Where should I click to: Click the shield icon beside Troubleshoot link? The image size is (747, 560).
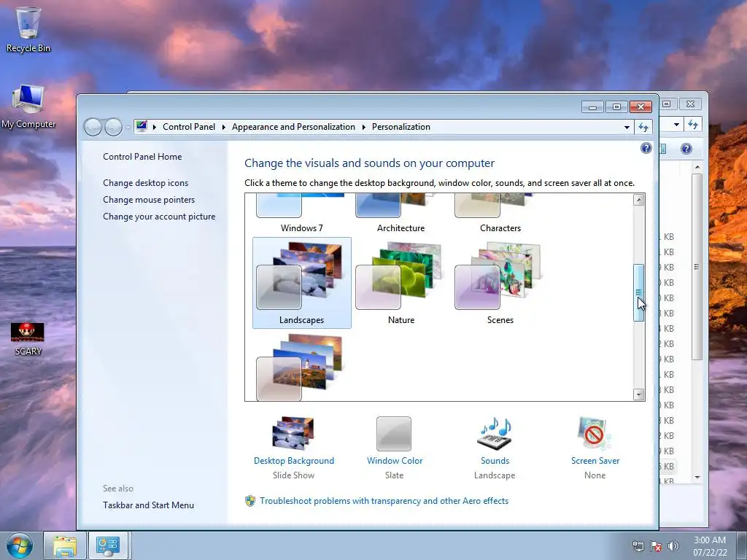pyautogui.click(x=250, y=501)
